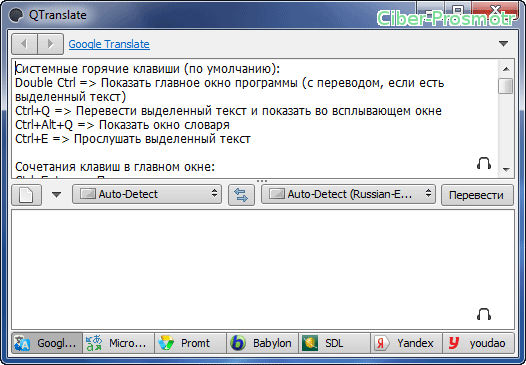
Task: Select Microsoft translator tab
Action: click(119, 343)
